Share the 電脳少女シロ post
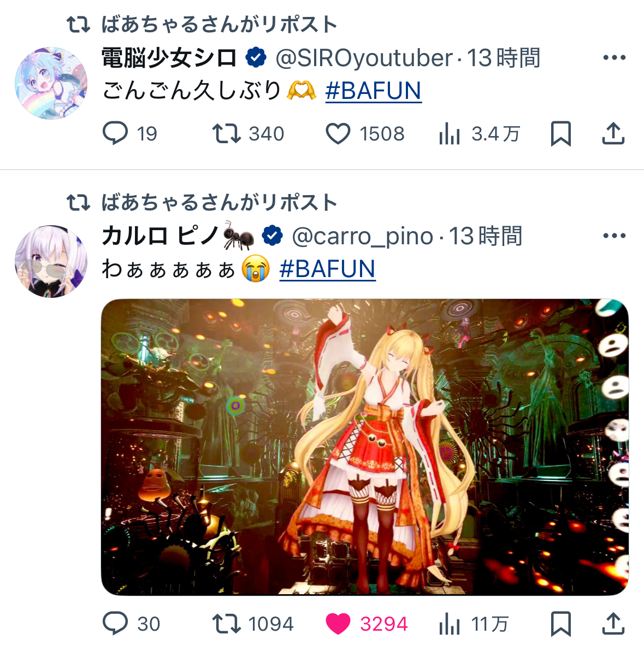644x646 pixels. 613,133
